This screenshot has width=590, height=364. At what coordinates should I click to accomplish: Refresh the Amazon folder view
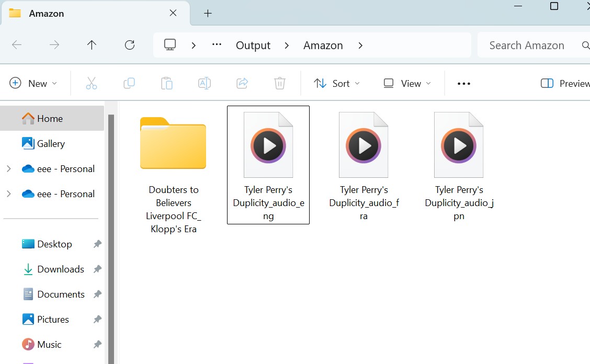click(129, 45)
